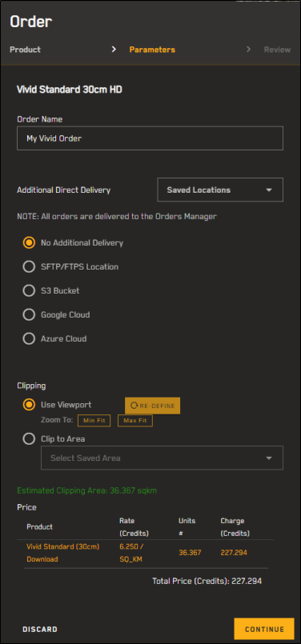Click the Vivid Standard 30cm HD heading

pyautogui.click(x=70, y=89)
